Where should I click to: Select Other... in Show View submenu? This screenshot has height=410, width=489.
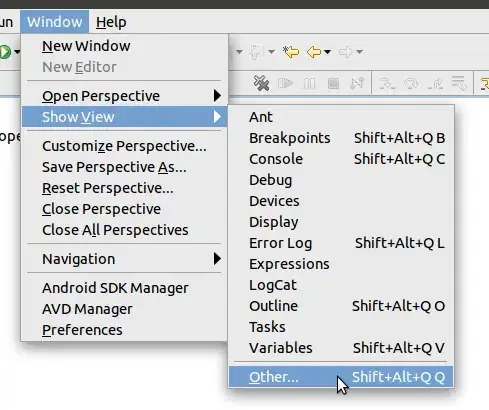click(341, 377)
